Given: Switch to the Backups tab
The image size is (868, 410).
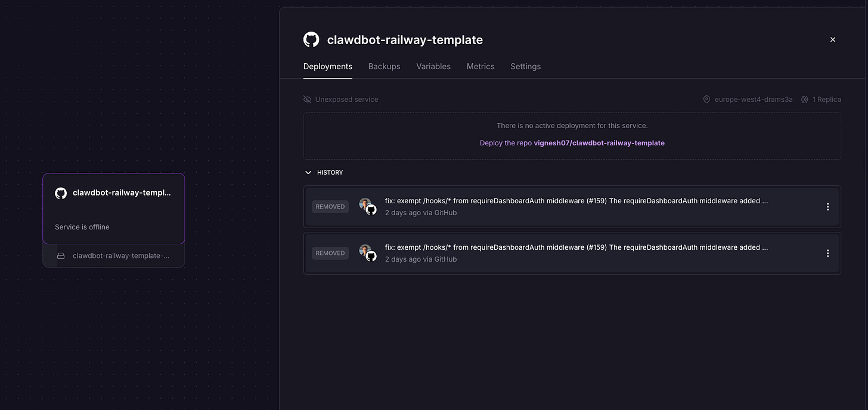Looking at the screenshot, I should click(x=385, y=66).
